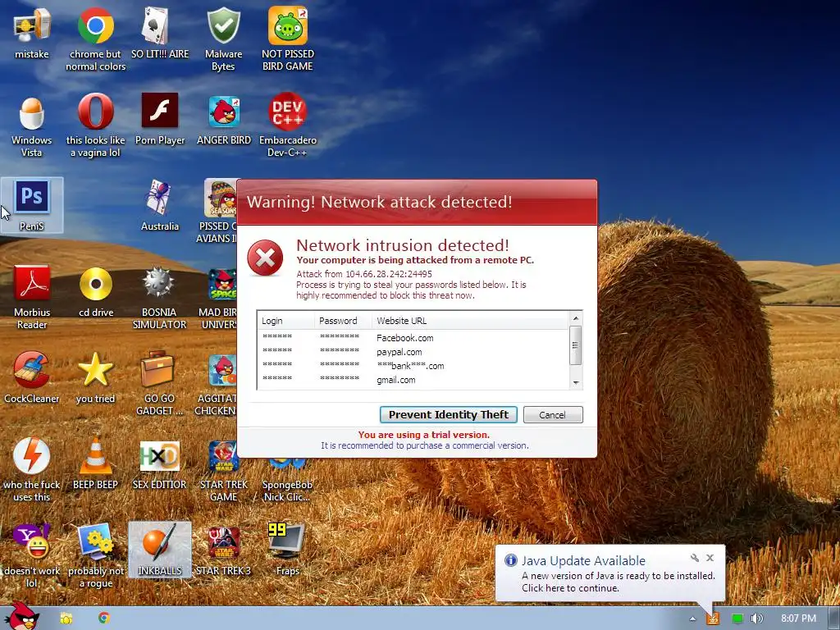Select the ***bank***.com list row

click(x=413, y=366)
